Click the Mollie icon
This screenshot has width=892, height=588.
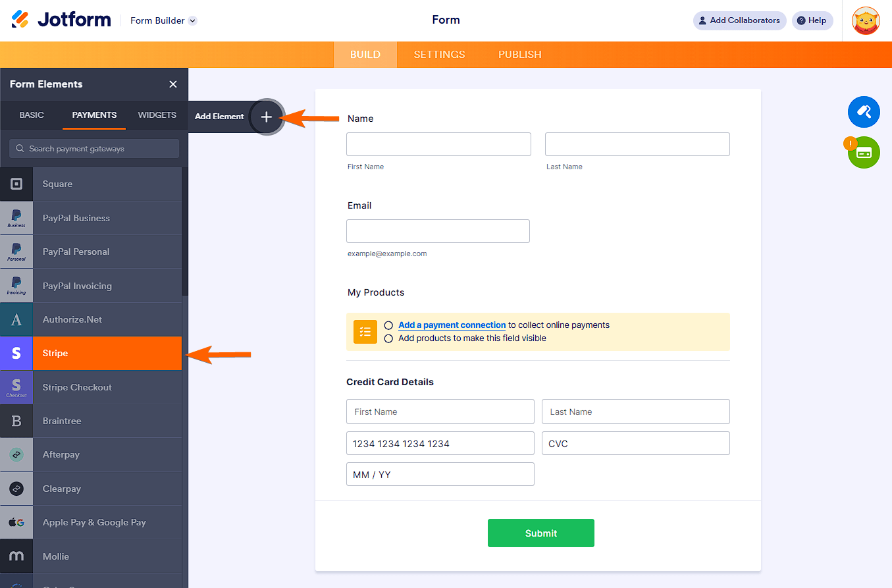point(16,556)
